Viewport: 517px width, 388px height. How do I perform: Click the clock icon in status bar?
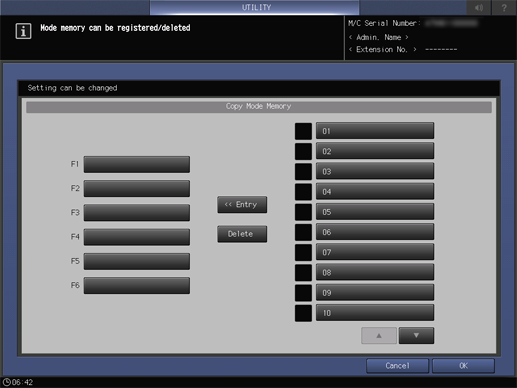click(6, 382)
